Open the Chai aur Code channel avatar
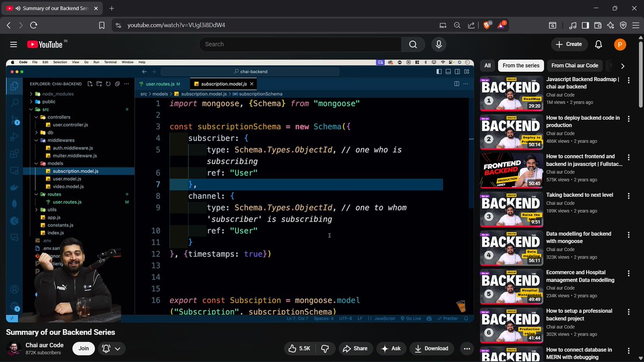 click(x=13, y=348)
